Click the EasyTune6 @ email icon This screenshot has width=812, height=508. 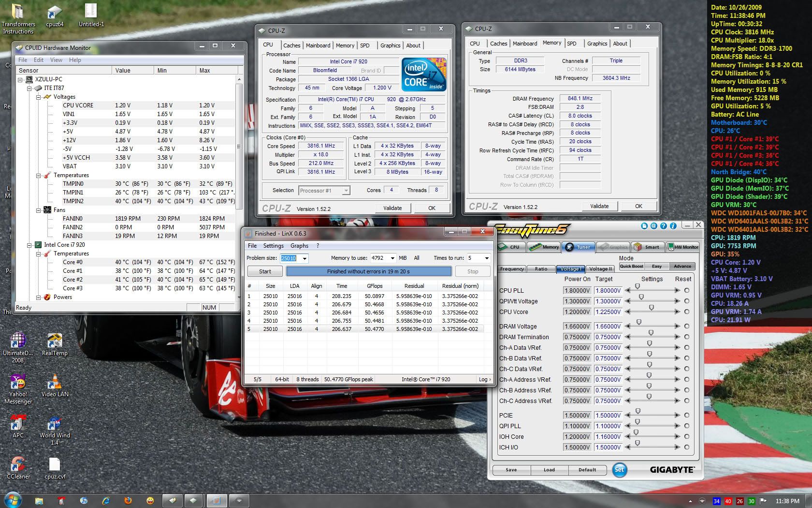653,225
